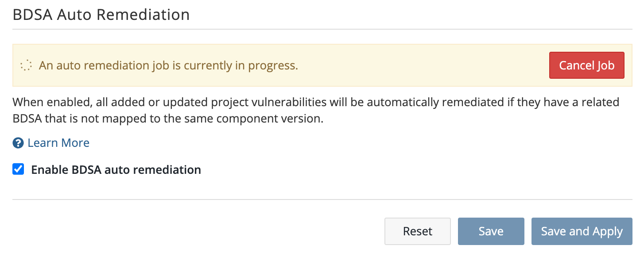Click the loading spinner icon

coord(26,65)
